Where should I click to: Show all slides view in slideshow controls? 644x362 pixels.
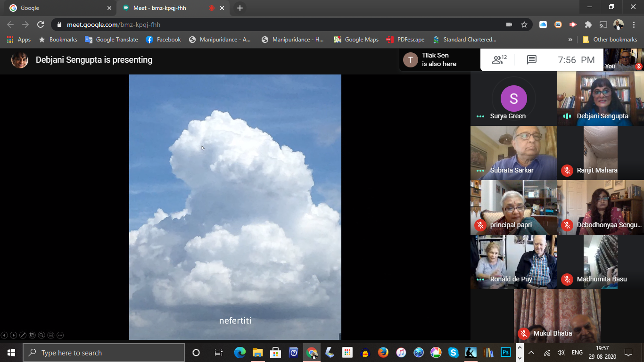[32, 335]
